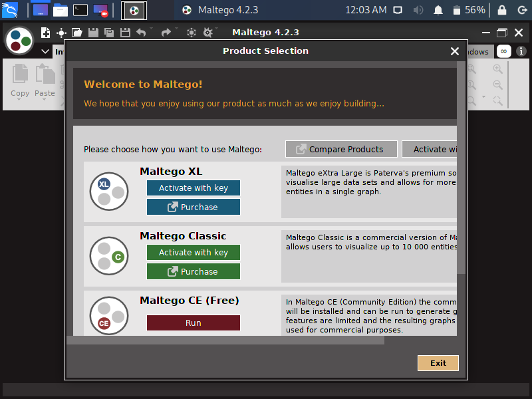
Task: Click the Maltego Classic product icon
Action: tap(109, 256)
